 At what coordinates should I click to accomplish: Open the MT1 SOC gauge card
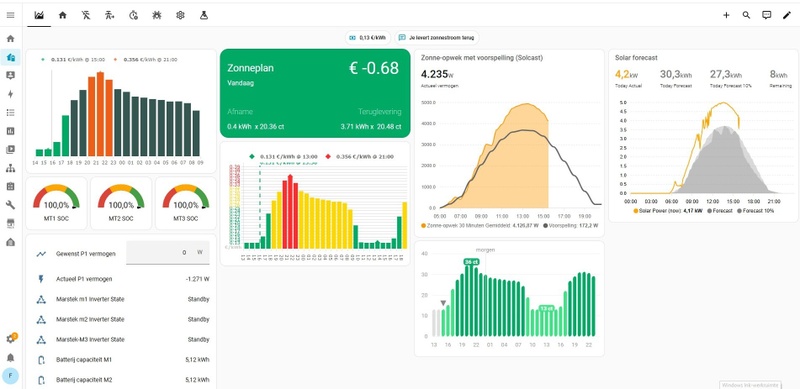[x=56, y=203]
